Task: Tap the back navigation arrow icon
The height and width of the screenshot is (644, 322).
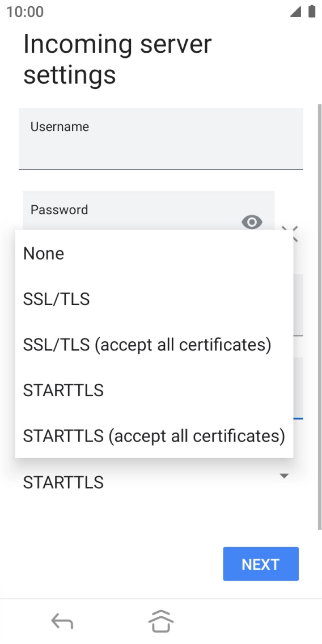Action: pyautogui.click(x=62, y=621)
